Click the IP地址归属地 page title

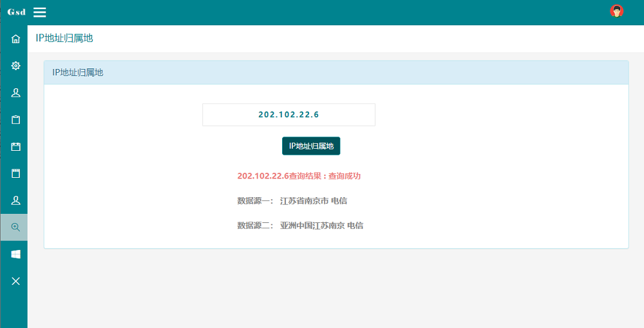pyautogui.click(x=64, y=38)
